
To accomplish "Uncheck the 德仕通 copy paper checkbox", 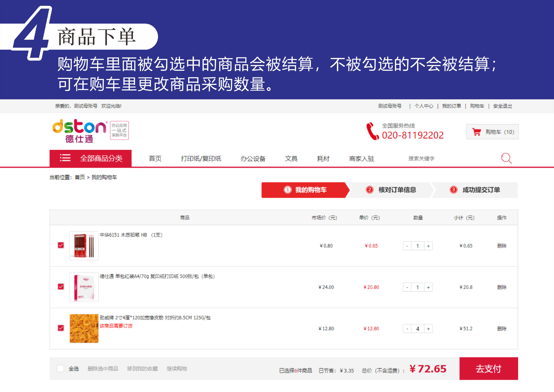I will pos(61,286).
